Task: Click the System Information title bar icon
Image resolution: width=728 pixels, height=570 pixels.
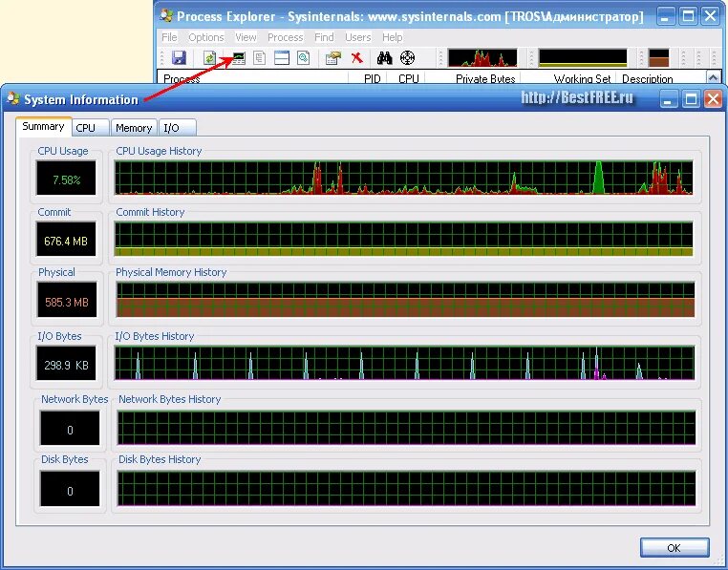Action: (13, 99)
